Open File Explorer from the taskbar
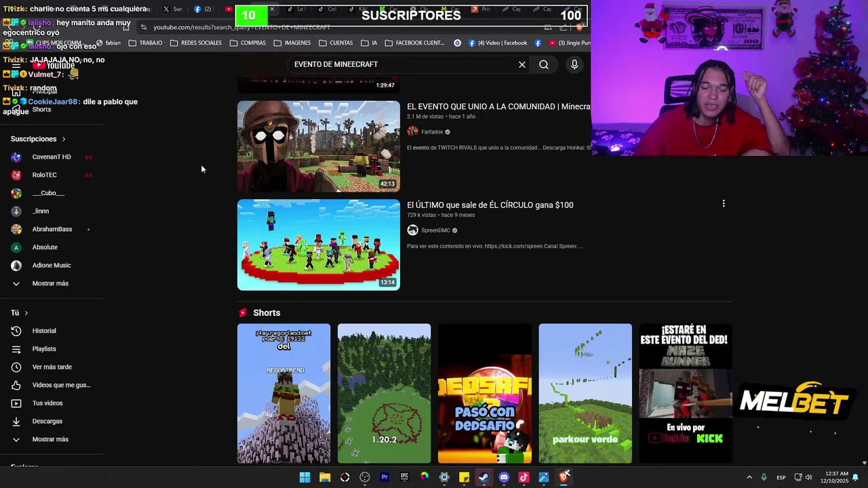This screenshot has width=868, height=488. 325,477
